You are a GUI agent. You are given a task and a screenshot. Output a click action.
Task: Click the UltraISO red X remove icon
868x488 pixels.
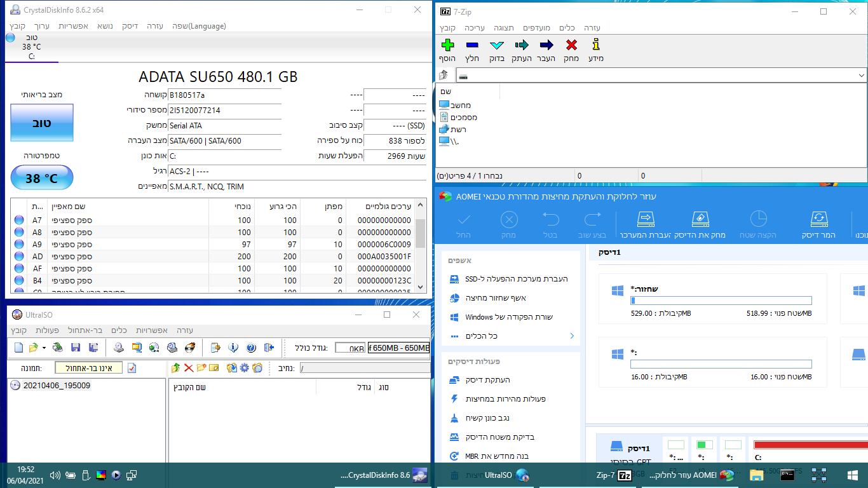coord(189,368)
